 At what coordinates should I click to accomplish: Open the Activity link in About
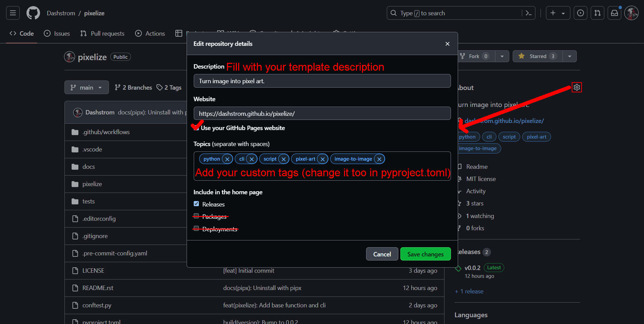(x=476, y=191)
